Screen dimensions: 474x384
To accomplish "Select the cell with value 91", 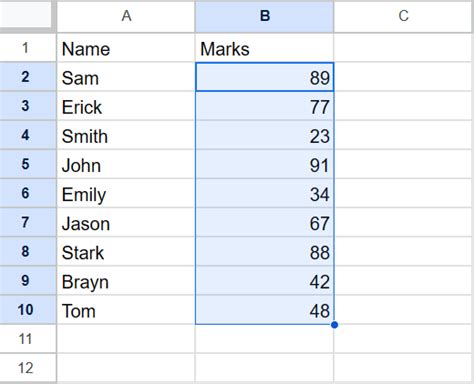I will click(264, 164).
